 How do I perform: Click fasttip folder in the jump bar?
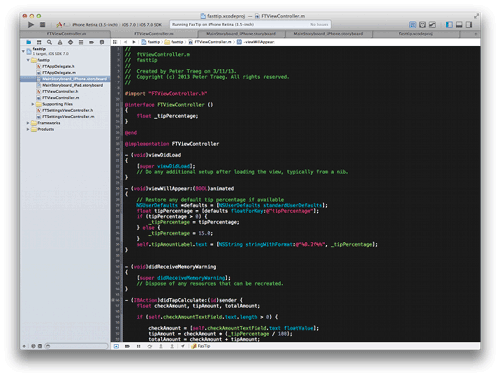pos(174,42)
